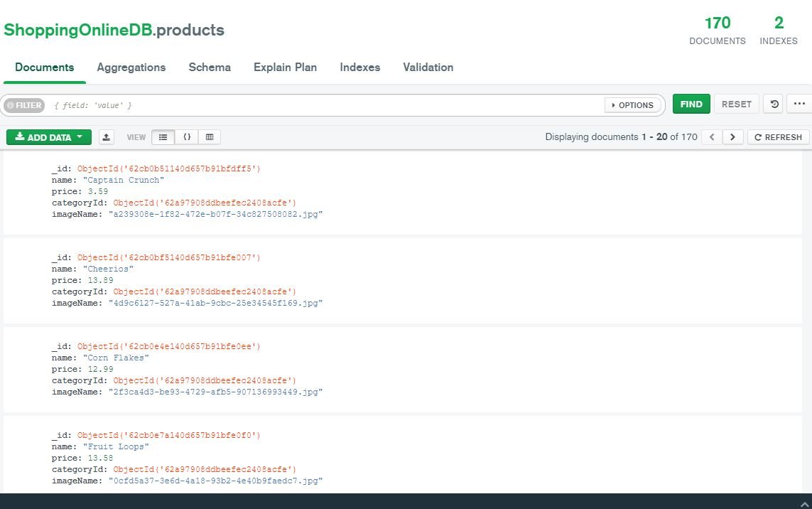Open the more options ellipsis button

pyautogui.click(x=799, y=105)
